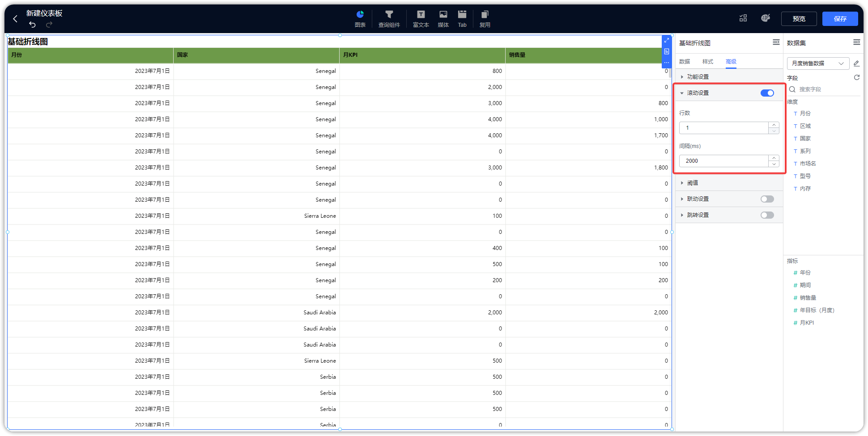Decrease the 间隔(ms) value

coord(774,164)
